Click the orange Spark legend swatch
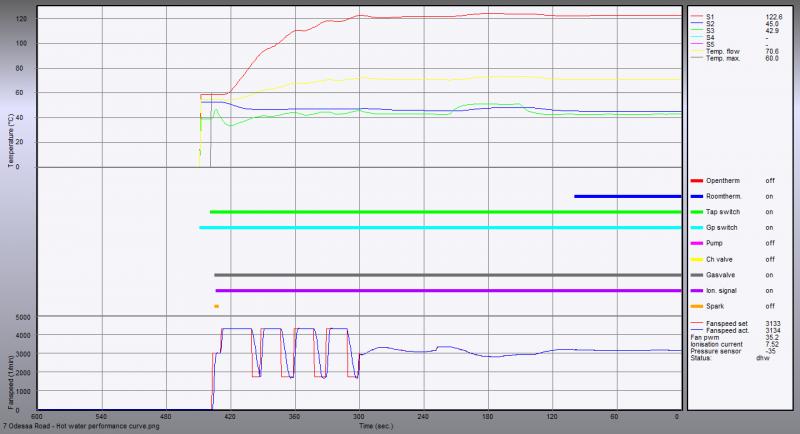The width and height of the screenshot is (800, 434). click(696, 306)
